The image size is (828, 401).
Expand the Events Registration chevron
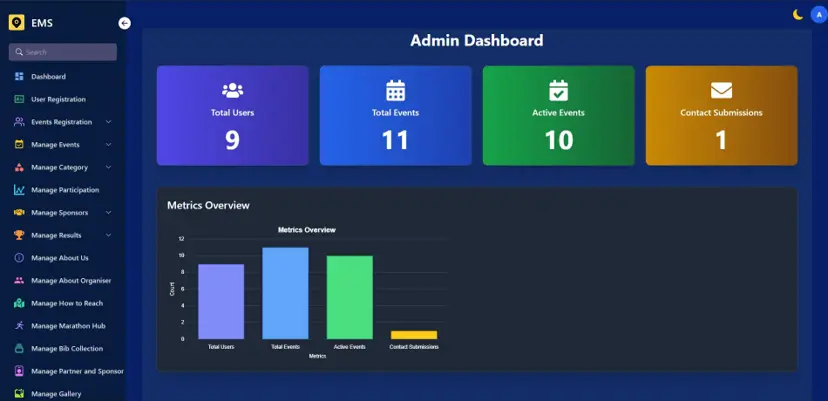click(108, 122)
